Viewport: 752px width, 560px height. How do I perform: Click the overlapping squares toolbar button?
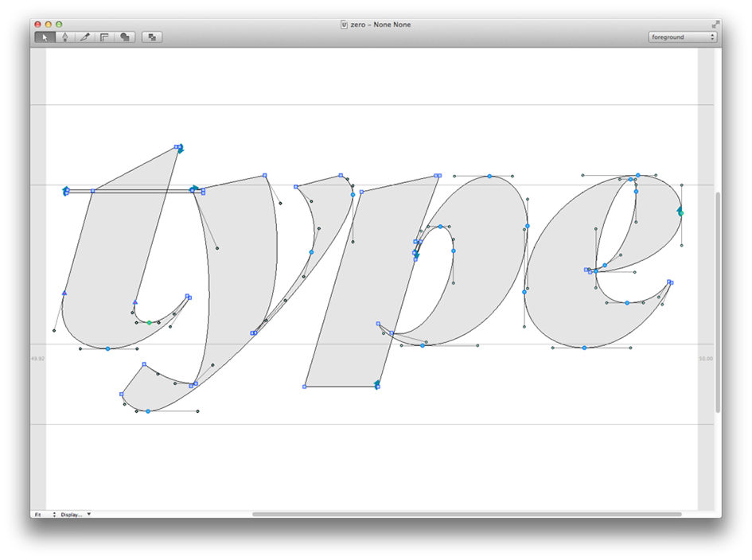click(152, 37)
